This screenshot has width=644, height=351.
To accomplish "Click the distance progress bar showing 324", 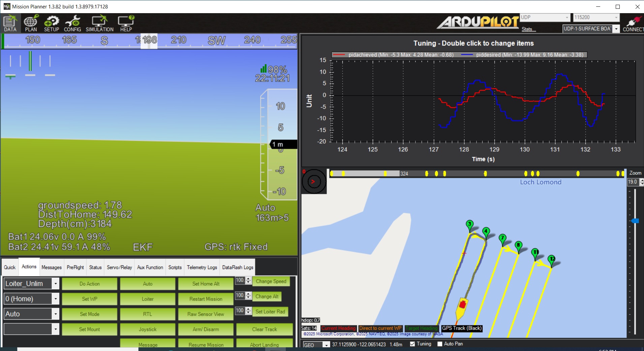I will tap(477, 173).
